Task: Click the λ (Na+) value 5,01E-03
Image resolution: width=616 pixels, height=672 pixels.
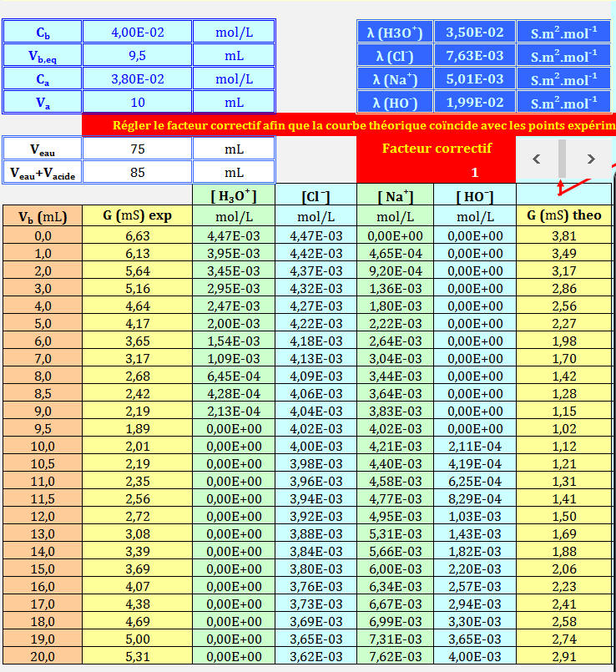Action: click(x=474, y=79)
